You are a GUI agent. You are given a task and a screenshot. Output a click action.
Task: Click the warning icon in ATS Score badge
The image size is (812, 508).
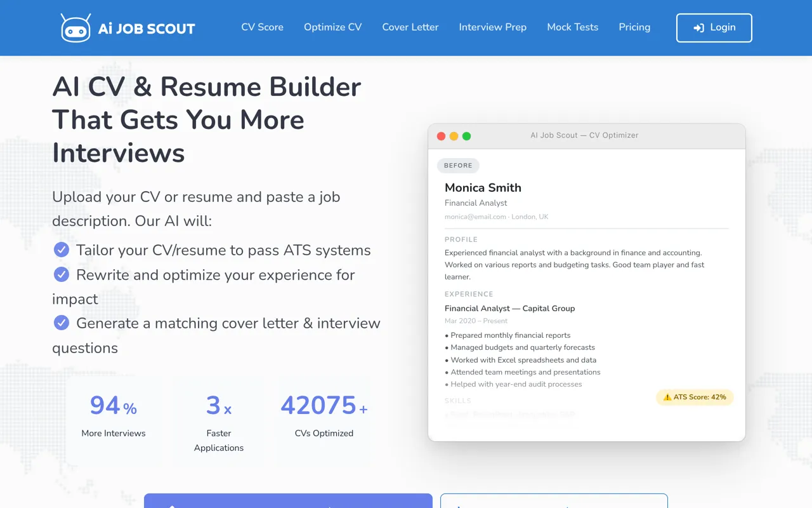pos(667,397)
